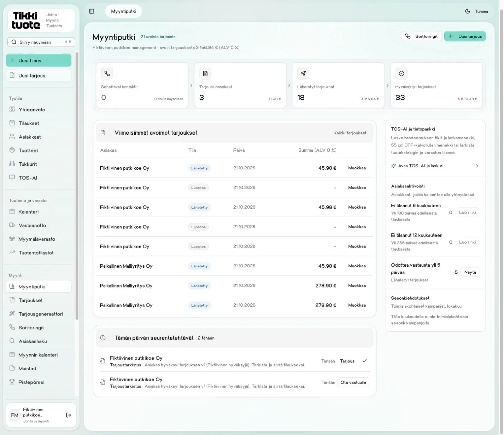Image resolution: width=504 pixels, height=435 pixels.
Task: Open the Asiakkaat people icon
Action: pos(12,137)
